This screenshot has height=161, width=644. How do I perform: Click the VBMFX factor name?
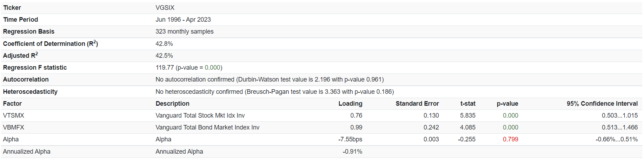point(13,127)
